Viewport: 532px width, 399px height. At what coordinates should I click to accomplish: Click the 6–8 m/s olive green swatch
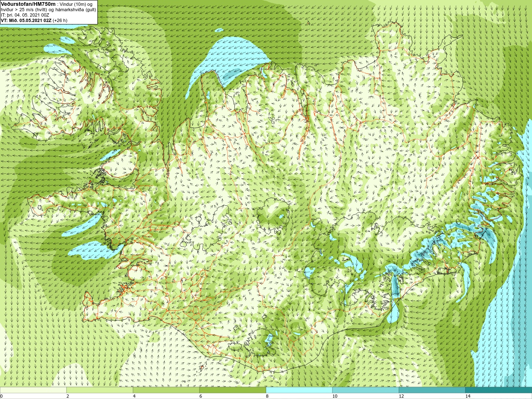pyautogui.click(x=233, y=390)
